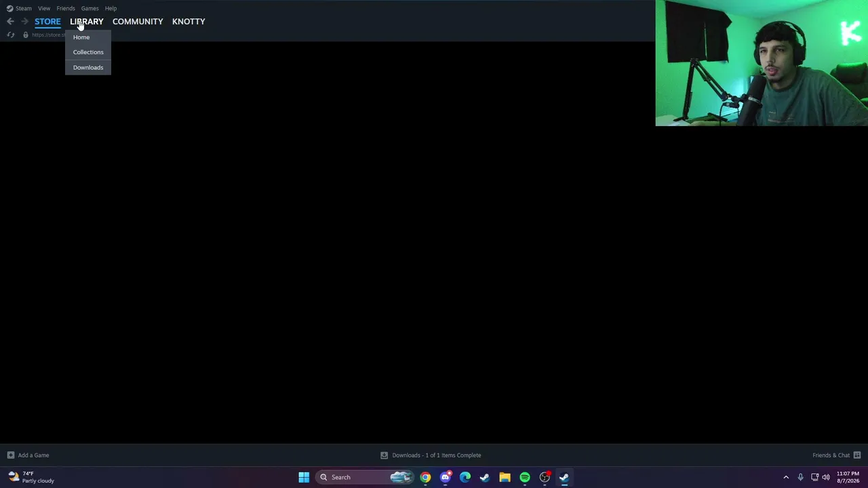Click the padlock icon beside the URL

click(x=26, y=35)
